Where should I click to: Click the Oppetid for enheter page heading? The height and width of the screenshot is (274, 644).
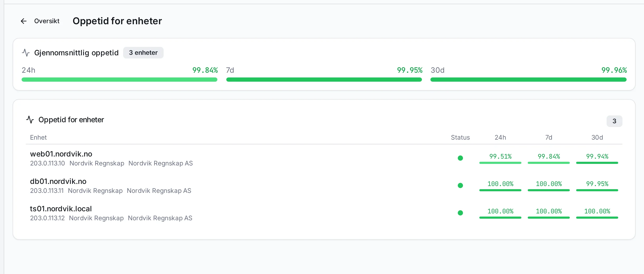(x=117, y=21)
